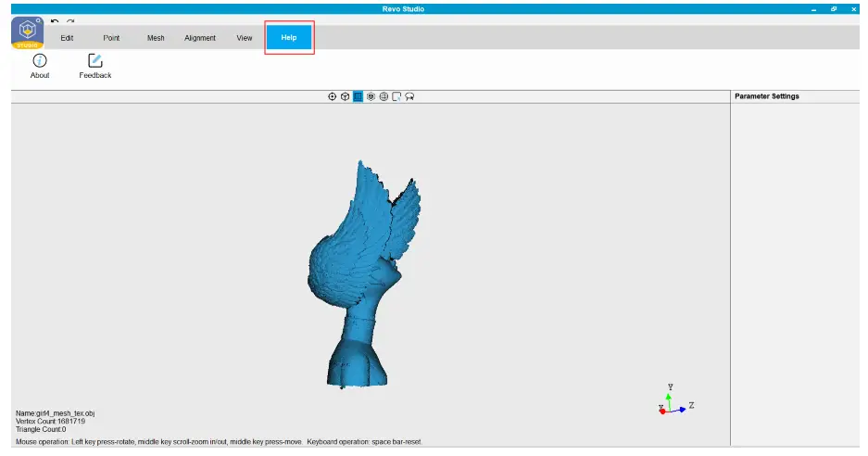Click the dotted hexagon display icon

371,96
